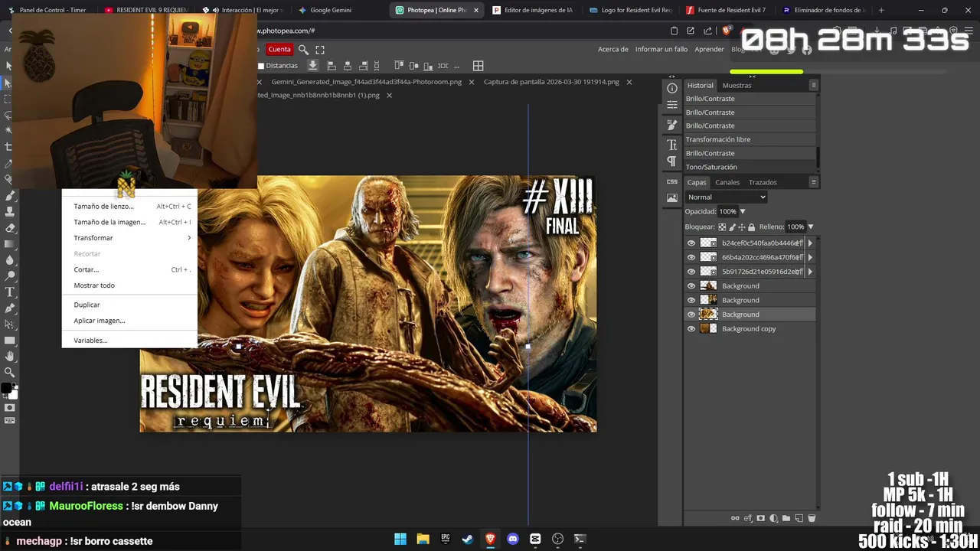Expand the 66b4a202cc4696a470f6 layer arrow
The height and width of the screenshot is (551, 980).
click(810, 257)
